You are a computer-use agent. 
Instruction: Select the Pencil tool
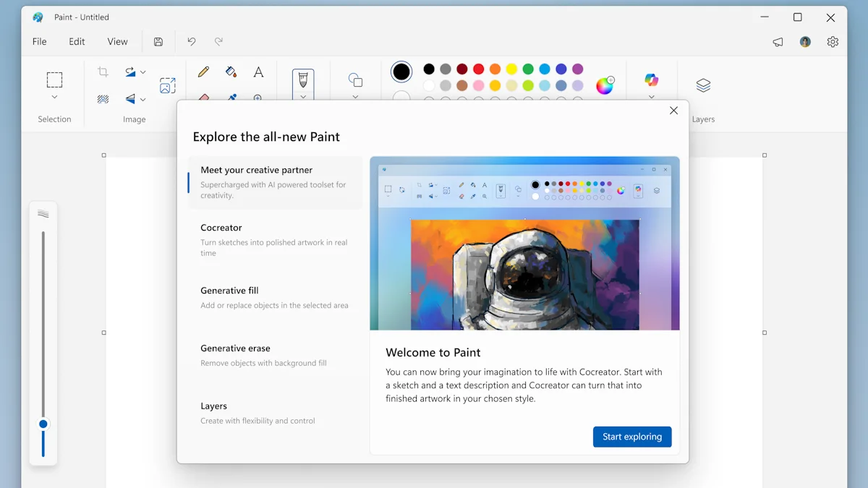point(203,72)
